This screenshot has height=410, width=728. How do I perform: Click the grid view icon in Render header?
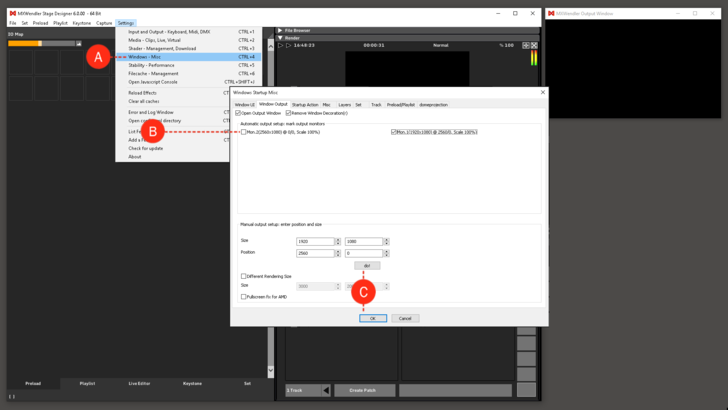(x=526, y=46)
